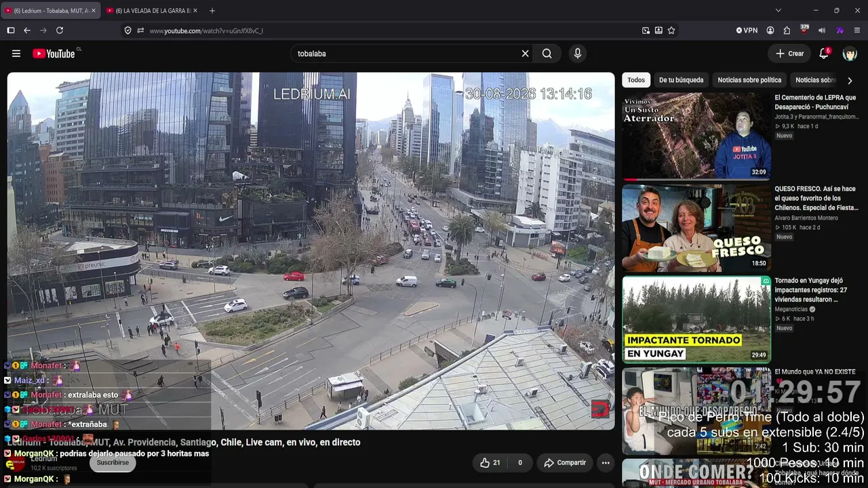Open the QUESO FRESCO thumbnail
Viewport: 868px width, 488px height.
696,228
